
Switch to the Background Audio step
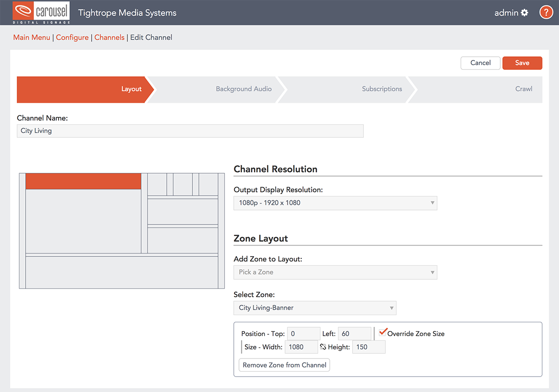[x=243, y=89]
